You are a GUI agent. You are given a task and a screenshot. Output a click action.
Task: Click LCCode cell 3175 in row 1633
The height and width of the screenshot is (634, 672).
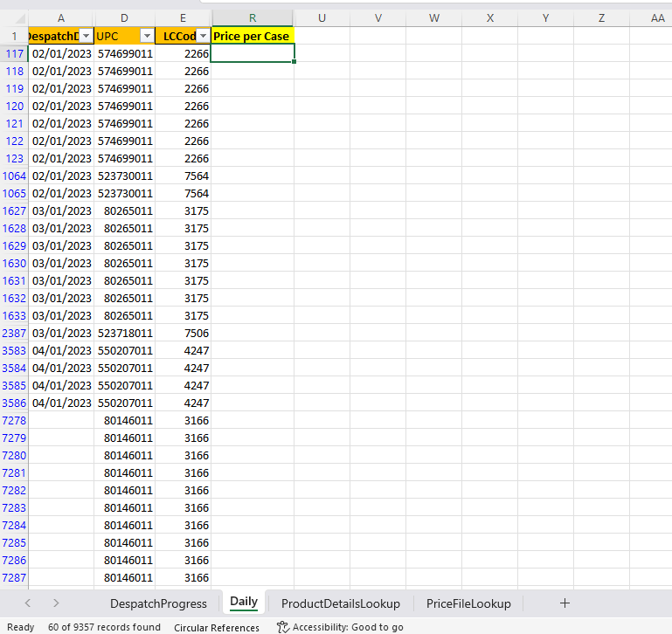183,316
